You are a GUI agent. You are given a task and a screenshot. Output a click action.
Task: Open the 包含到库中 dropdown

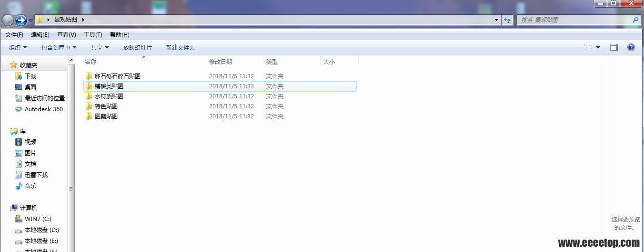[x=59, y=47]
